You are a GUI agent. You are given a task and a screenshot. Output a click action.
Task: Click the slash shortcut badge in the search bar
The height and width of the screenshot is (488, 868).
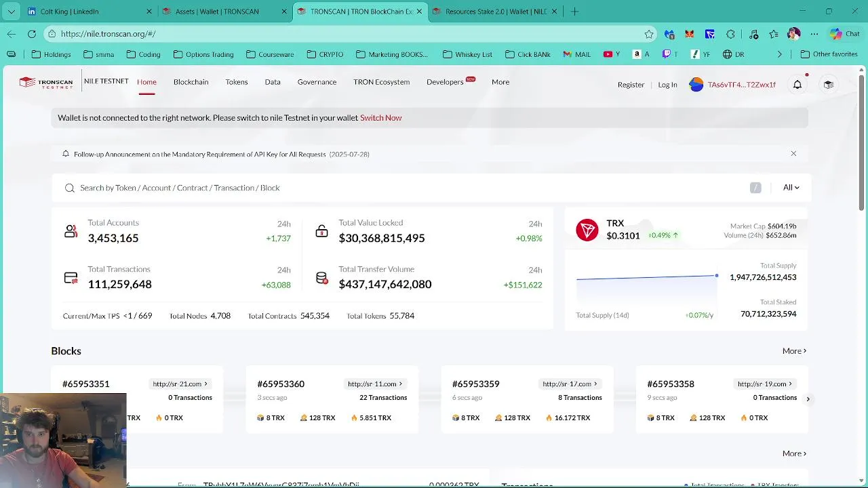pos(755,188)
